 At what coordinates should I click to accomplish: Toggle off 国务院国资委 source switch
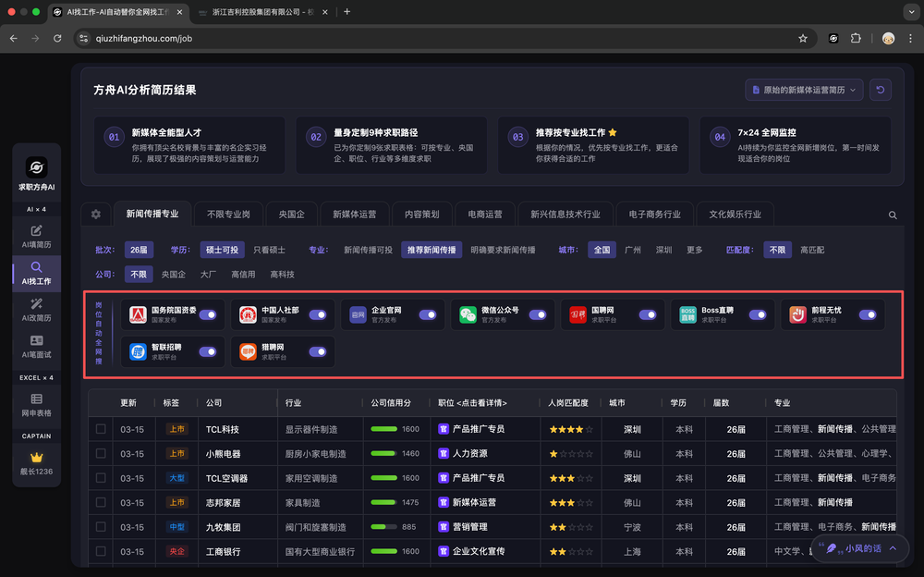[x=208, y=315]
